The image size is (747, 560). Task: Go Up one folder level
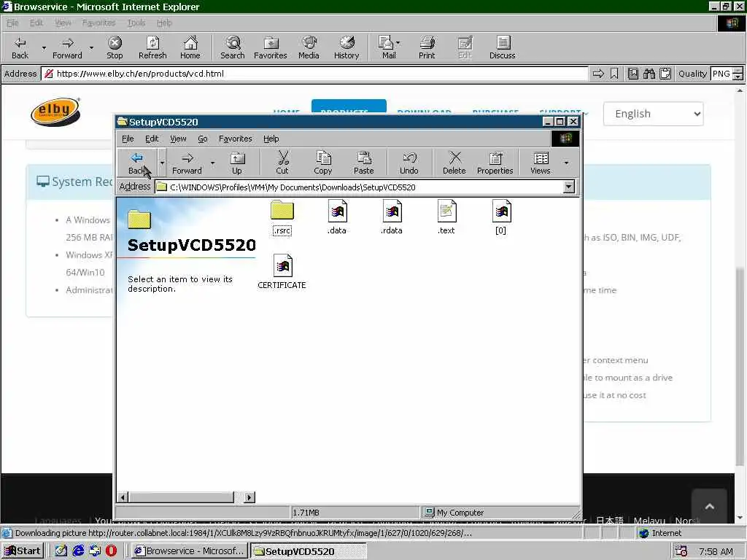237,163
